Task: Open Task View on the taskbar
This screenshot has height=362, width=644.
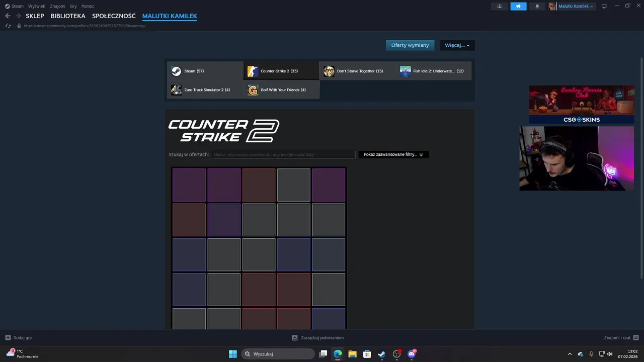Action: 324,354
